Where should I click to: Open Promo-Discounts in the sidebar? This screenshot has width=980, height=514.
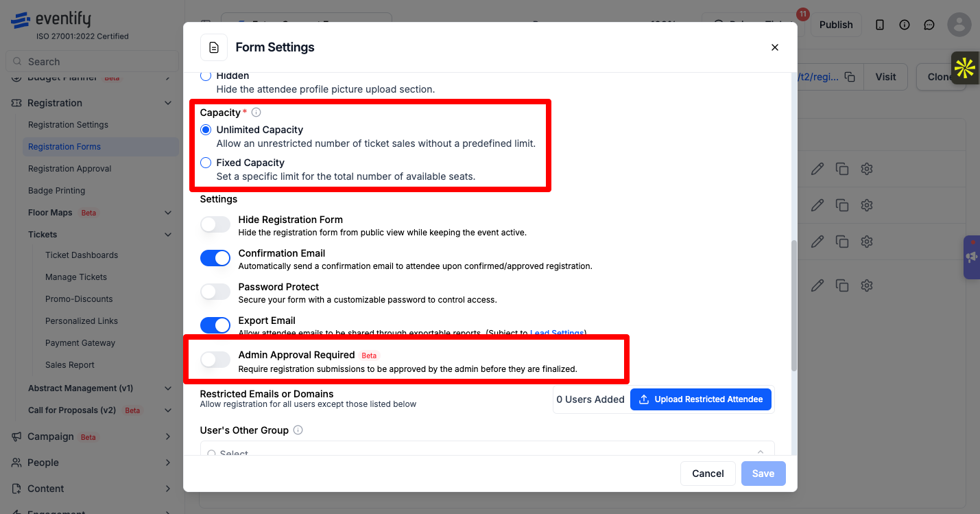[79, 299]
